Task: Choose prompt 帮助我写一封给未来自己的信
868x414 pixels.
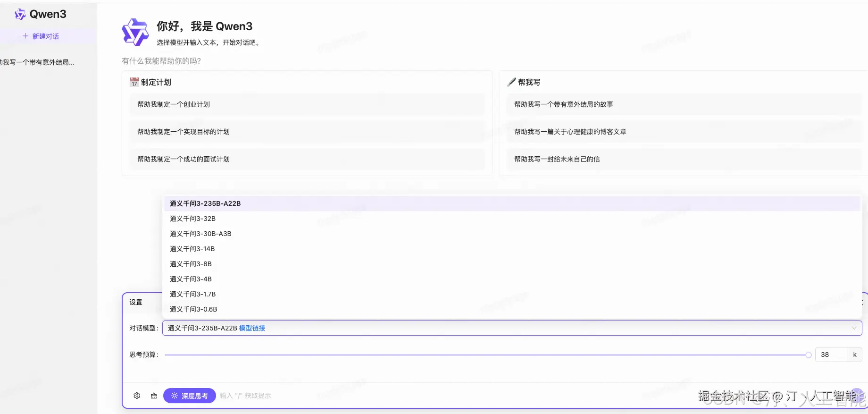Action: pos(684,159)
